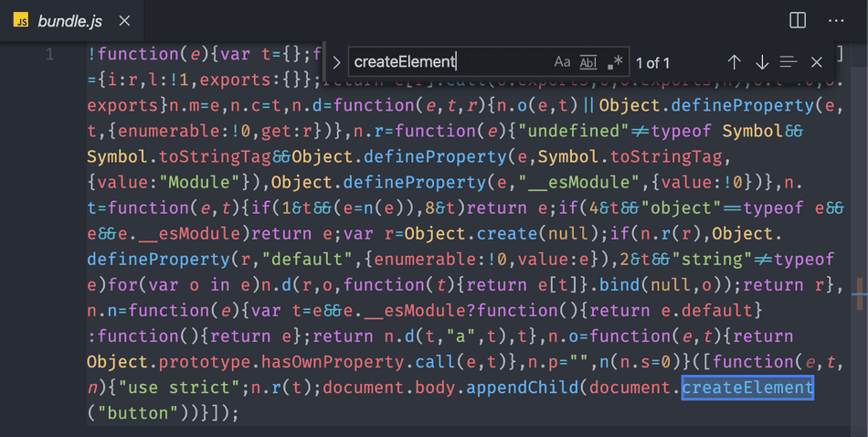The image size is (868, 437).
Task: Click the find input containing createElement
Action: pos(448,62)
